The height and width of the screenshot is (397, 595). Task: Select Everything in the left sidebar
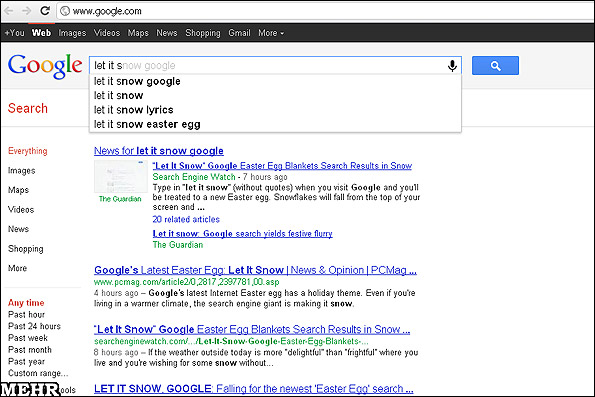pyautogui.click(x=28, y=151)
